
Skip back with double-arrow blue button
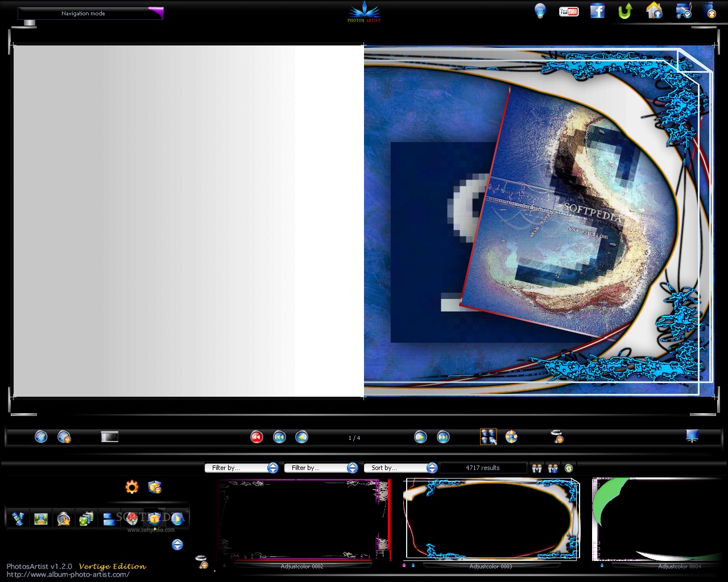[279, 436]
